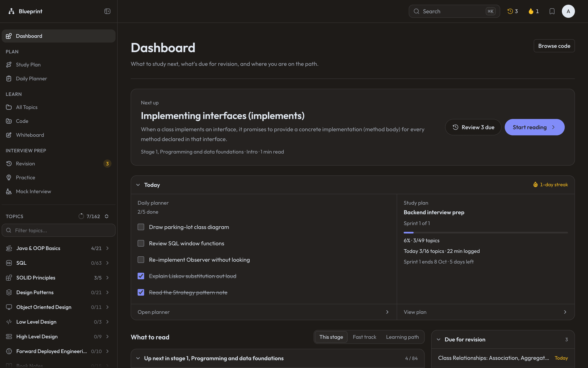Expand Object Oriented Design chevron
Screen dimensions: 588x368
(107, 307)
